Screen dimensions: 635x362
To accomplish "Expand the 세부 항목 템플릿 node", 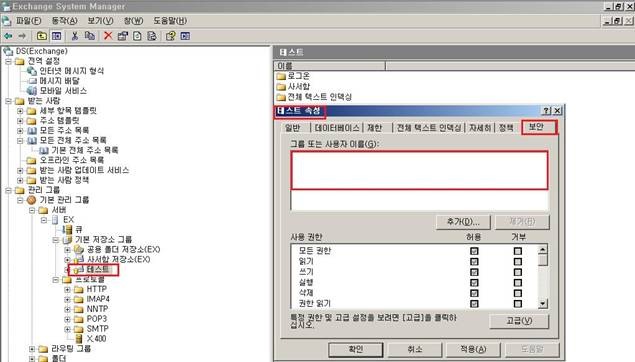I will click(x=20, y=111).
